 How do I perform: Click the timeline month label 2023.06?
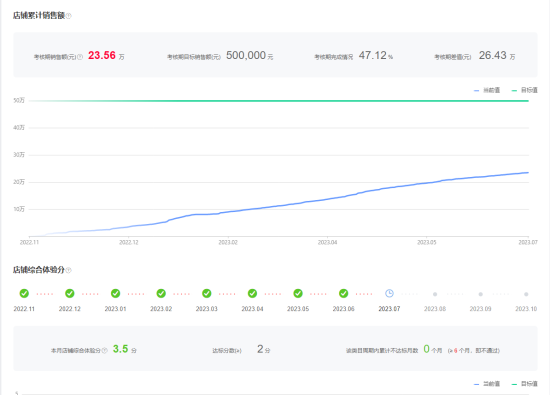343,309
